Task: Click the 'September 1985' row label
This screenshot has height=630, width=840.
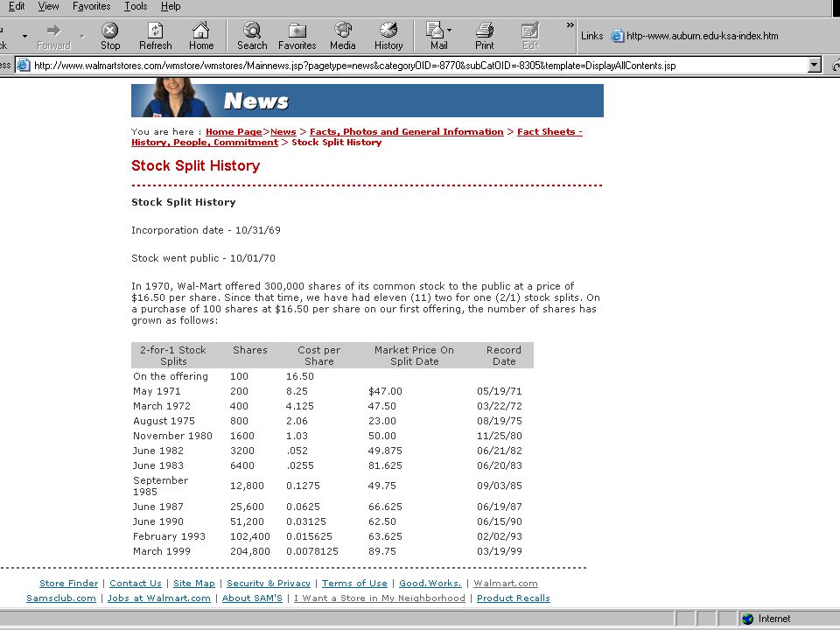Action: tap(161, 486)
